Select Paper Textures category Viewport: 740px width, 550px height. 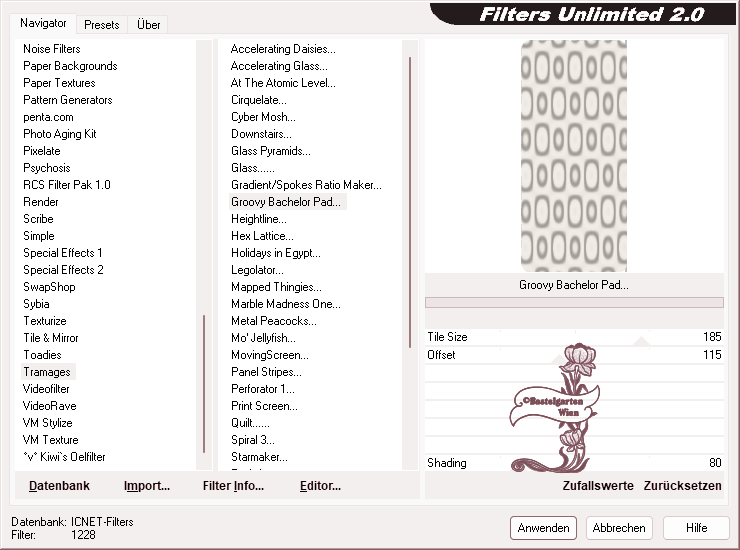tap(59, 83)
